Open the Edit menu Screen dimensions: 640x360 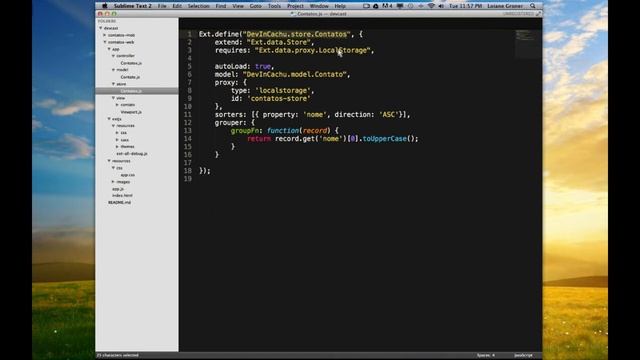click(177, 6)
